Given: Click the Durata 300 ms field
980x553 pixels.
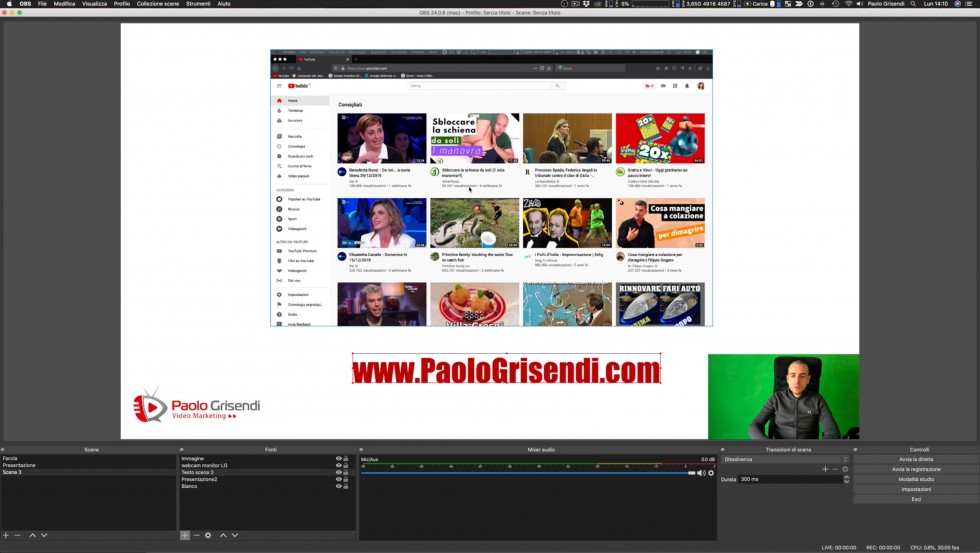Looking at the screenshot, I should [790, 479].
